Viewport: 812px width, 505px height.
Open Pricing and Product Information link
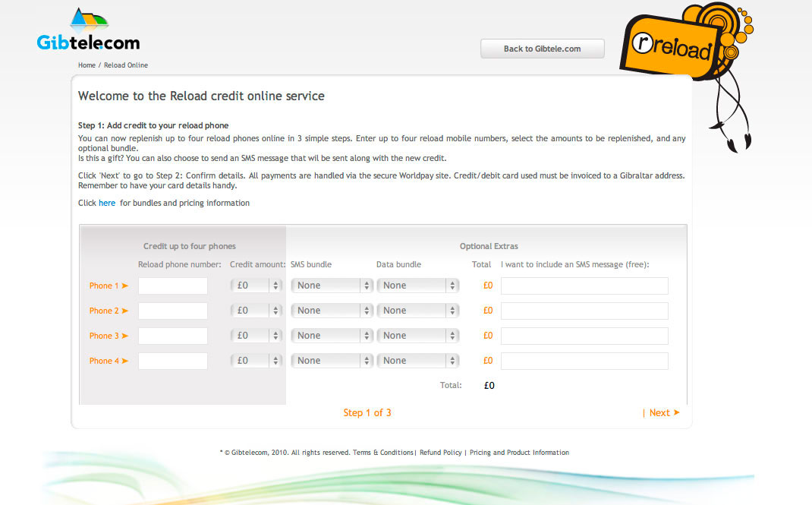pyautogui.click(x=519, y=453)
